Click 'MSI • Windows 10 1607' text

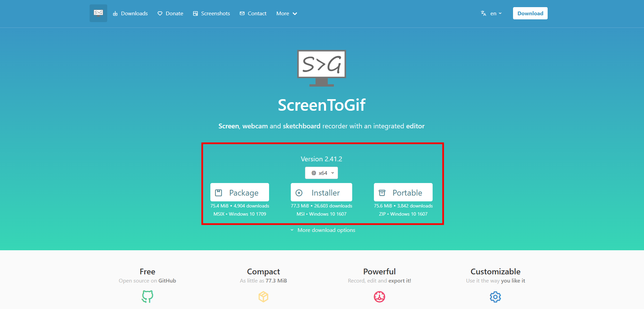[x=321, y=214]
